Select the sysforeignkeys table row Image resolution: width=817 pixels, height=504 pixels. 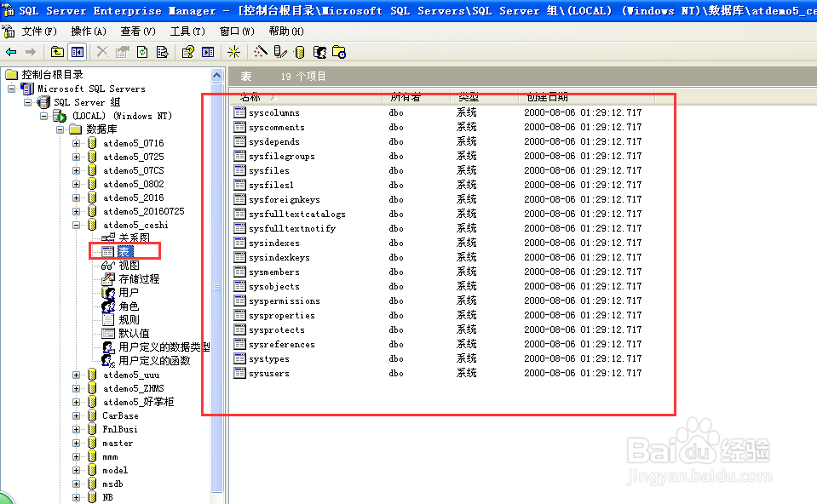285,199
